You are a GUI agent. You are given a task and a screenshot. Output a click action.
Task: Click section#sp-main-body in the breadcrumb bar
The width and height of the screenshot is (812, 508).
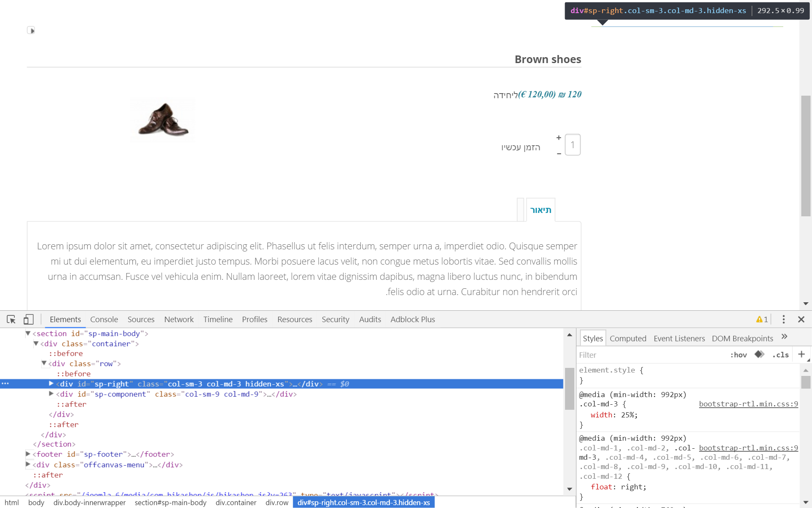coord(170,502)
